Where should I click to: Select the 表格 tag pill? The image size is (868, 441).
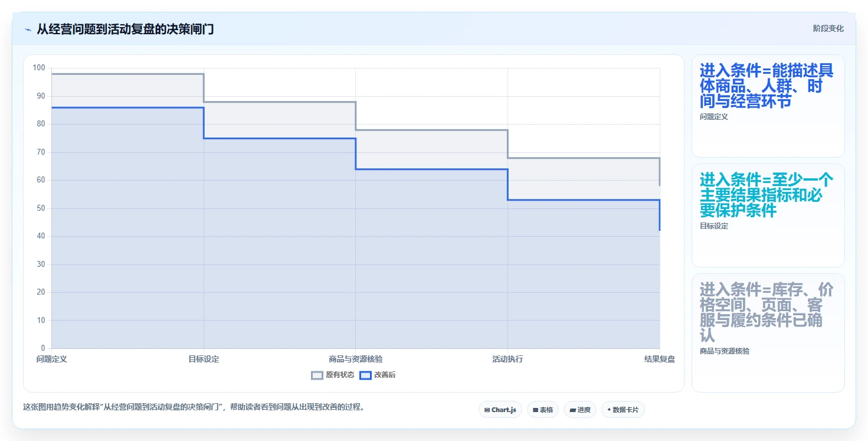[x=542, y=410]
